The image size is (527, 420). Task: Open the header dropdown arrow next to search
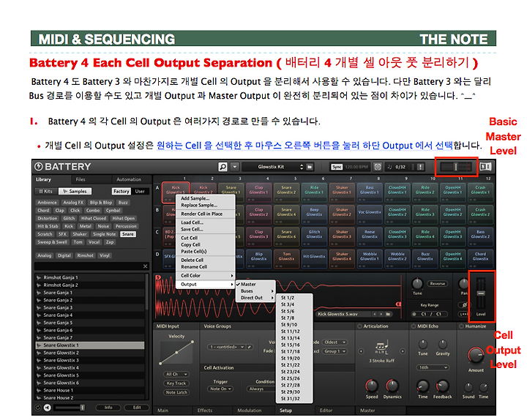tap(235, 167)
